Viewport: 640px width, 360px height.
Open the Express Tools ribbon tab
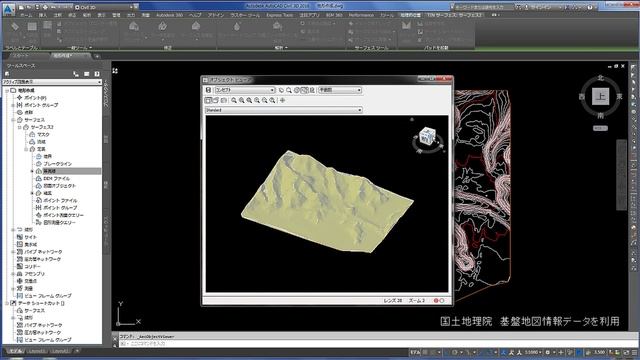pos(280,15)
